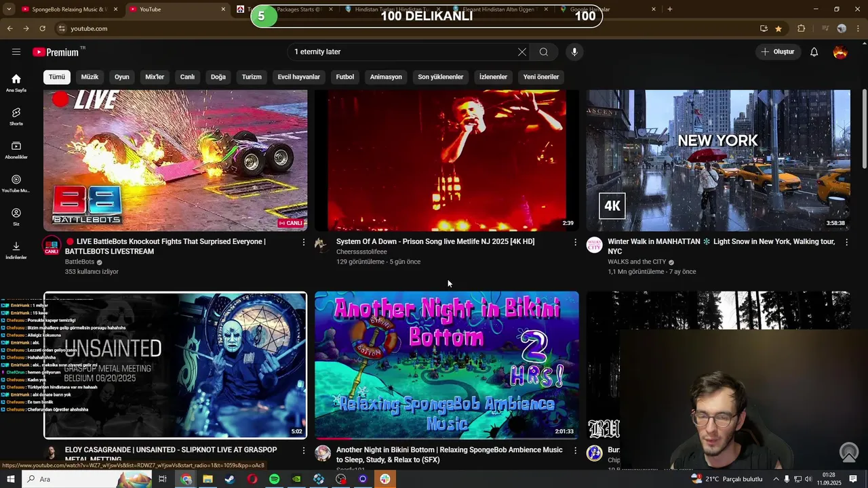Select the Futbol filter chip

(345, 77)
